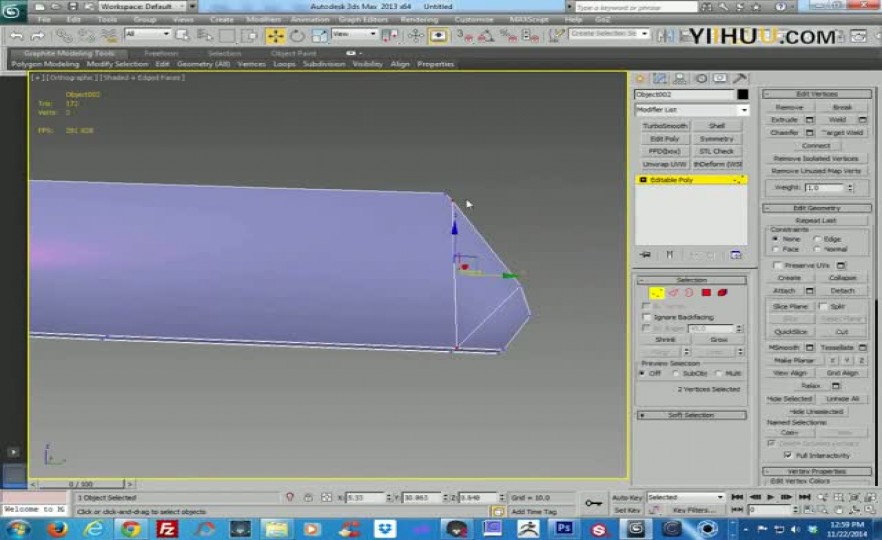Screen dimensions: 882x540
Task: Select Element sub-object level icon
Action: click(x=722, y=292)
